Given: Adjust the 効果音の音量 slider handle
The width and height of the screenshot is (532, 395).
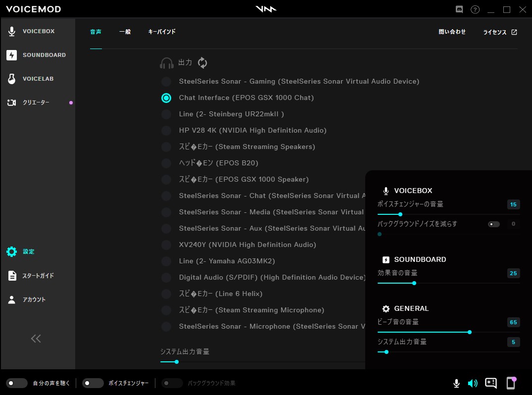Looking at the screenshot, I should click(x=414, y=283).
